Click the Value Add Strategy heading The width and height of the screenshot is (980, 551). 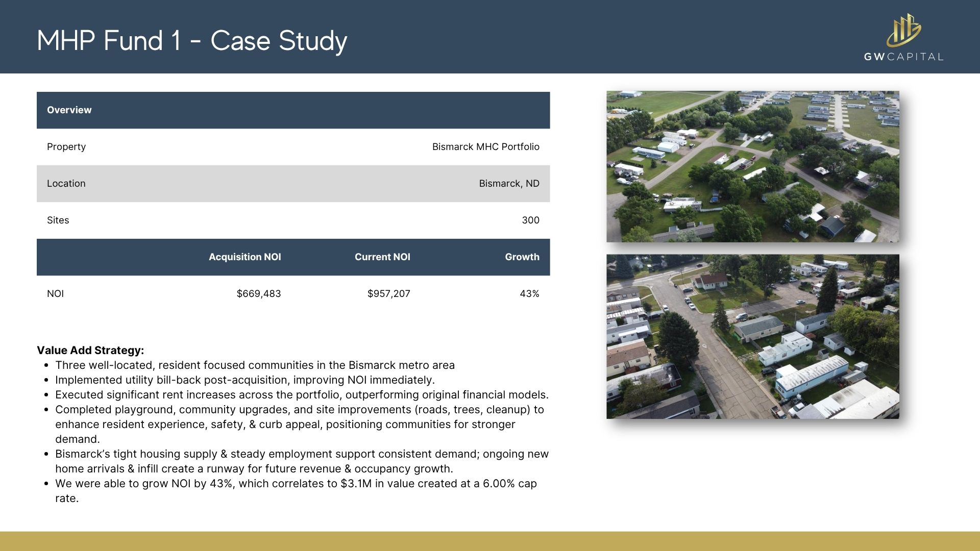(90, 350)
